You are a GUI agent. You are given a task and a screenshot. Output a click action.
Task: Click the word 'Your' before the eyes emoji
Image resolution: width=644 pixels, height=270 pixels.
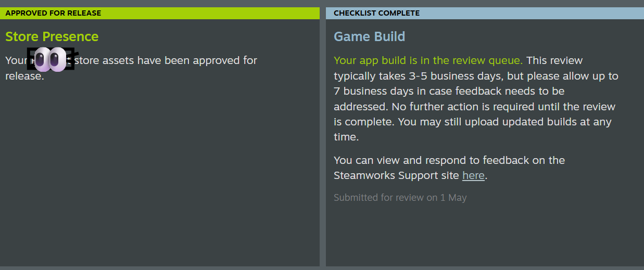click(16, 60)
